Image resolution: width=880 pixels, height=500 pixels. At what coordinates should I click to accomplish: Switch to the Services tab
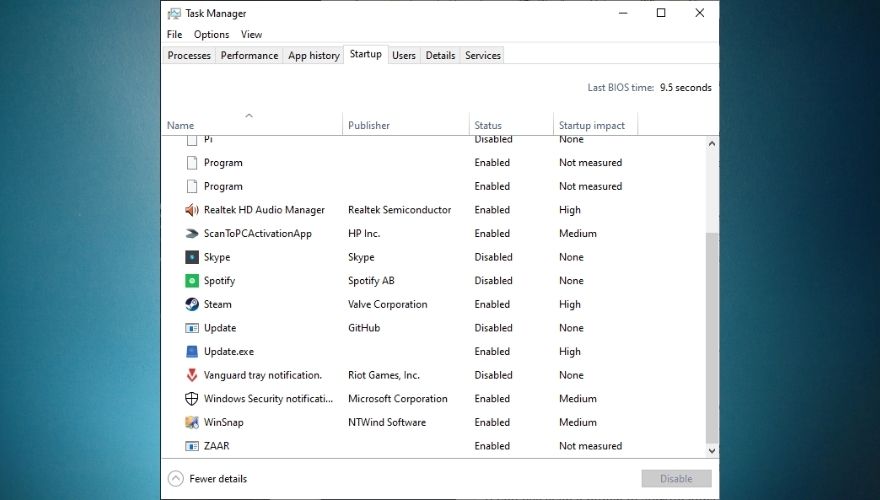[483, 56]
